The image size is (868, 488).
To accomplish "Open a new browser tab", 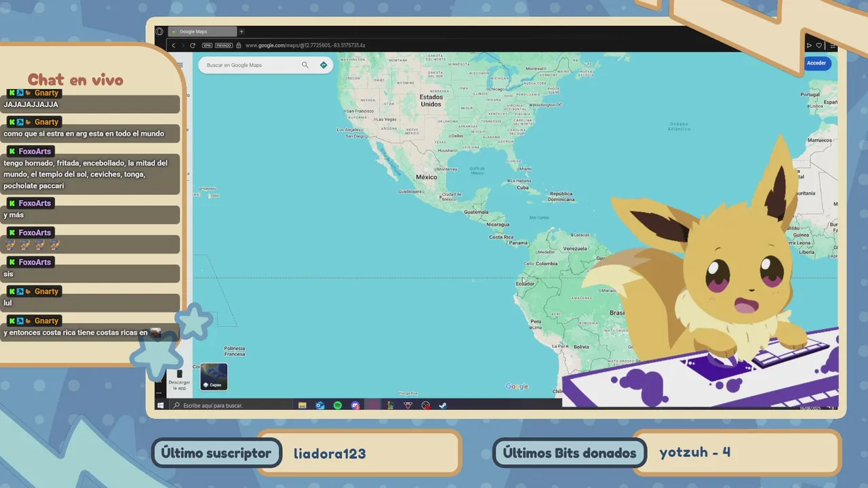I will coord(241,31).
